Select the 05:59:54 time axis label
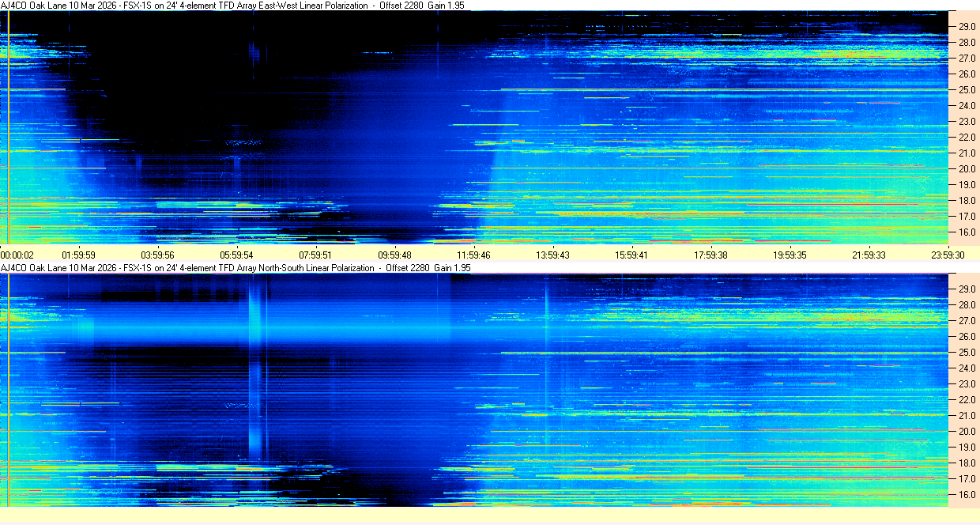 click(x=237, y=255)
